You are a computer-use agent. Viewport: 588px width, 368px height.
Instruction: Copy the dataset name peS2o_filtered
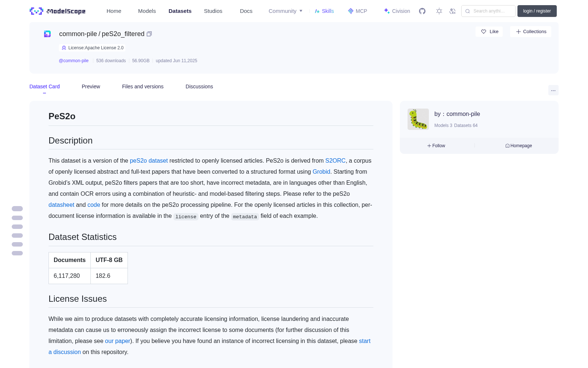click(149, 34)
